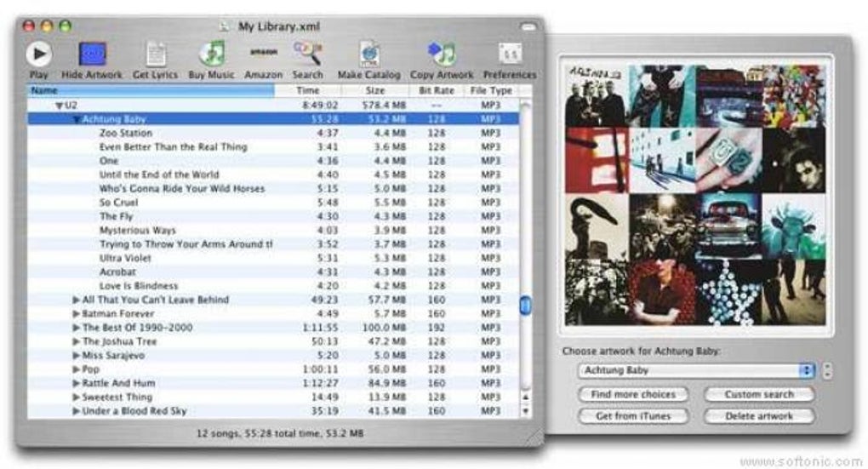The image size is (868, 469).
Task: Click the Achtung Baby album artwork image
Action: [695, 194]
